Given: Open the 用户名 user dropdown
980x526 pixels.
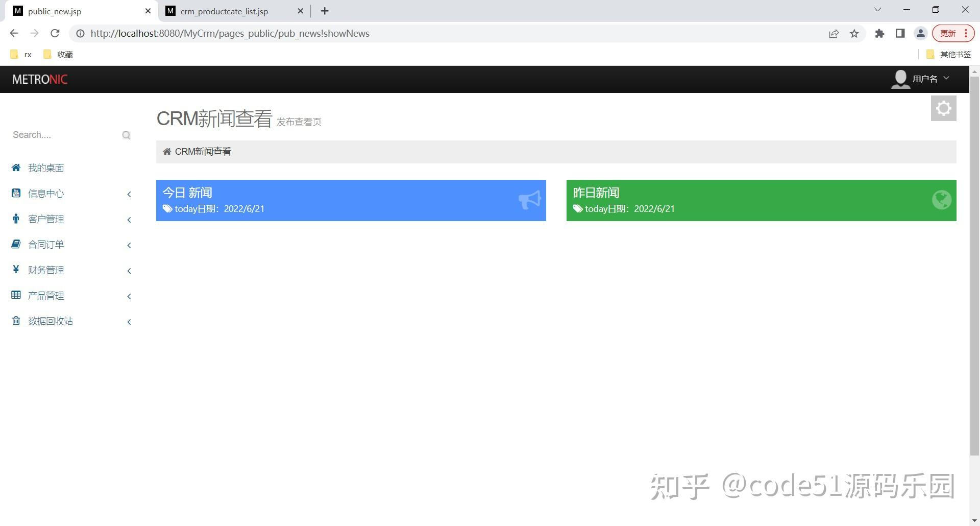Looking at the screenshot, I should (925, 79).
